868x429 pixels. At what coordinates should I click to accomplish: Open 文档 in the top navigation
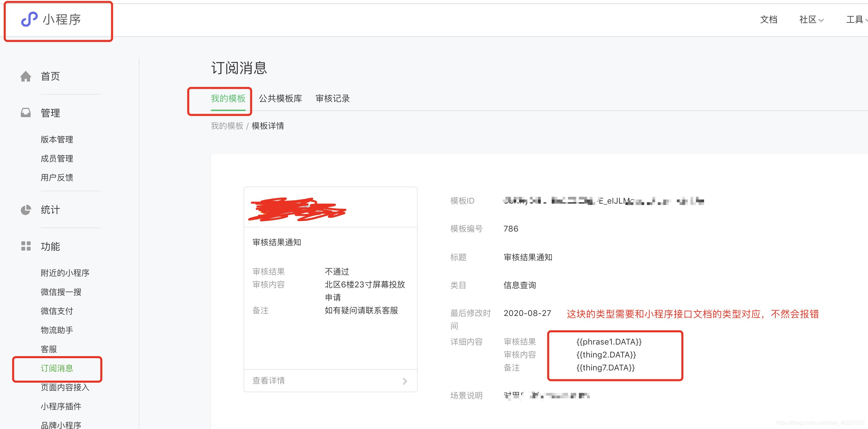[769, 20]
